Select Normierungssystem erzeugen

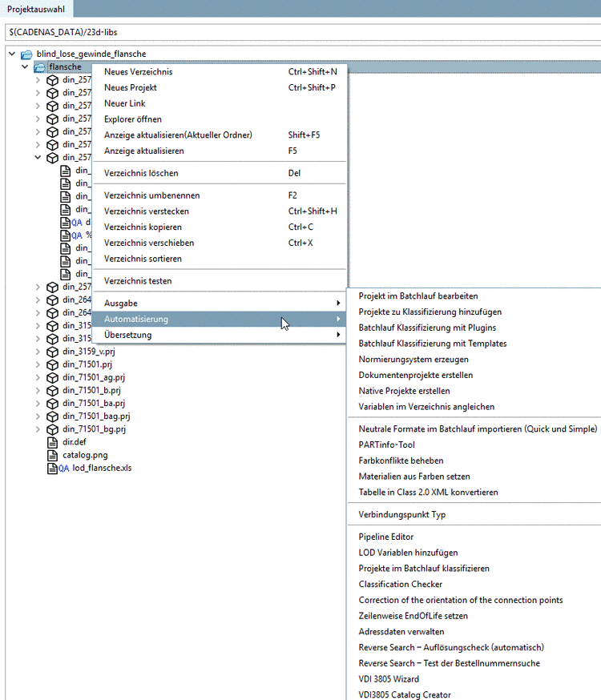(x=474, y=360)
